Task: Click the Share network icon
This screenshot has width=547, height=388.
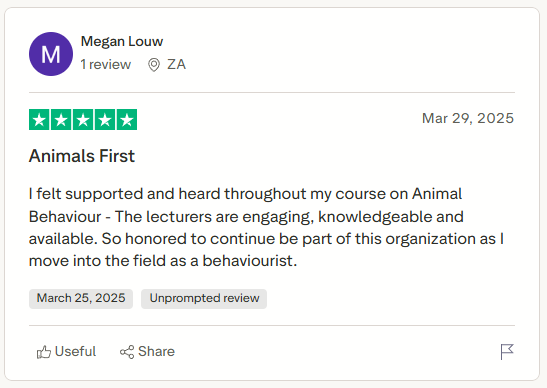Action: coord(127,352)
